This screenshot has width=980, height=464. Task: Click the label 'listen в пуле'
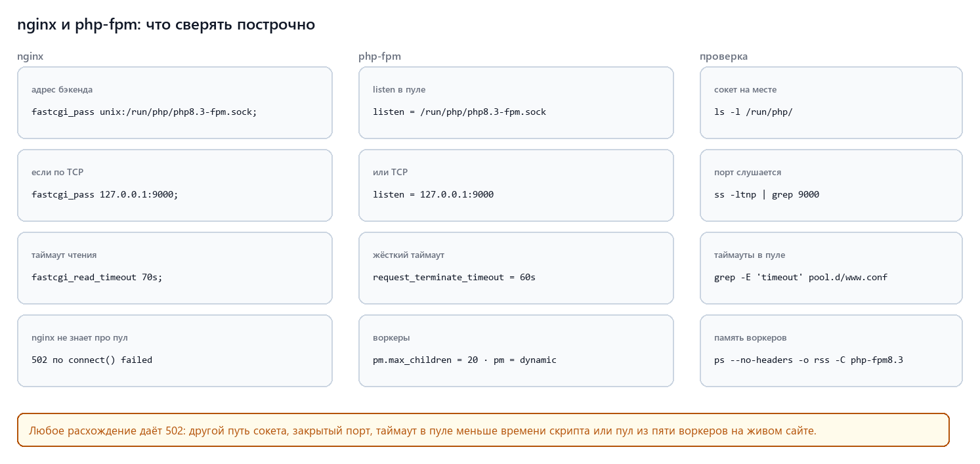point(399,90)
